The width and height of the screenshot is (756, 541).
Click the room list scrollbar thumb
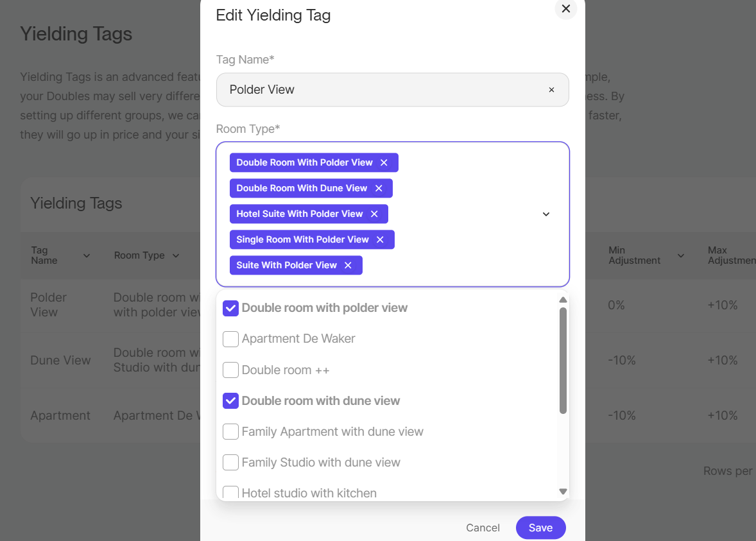[x=563, y=359]
